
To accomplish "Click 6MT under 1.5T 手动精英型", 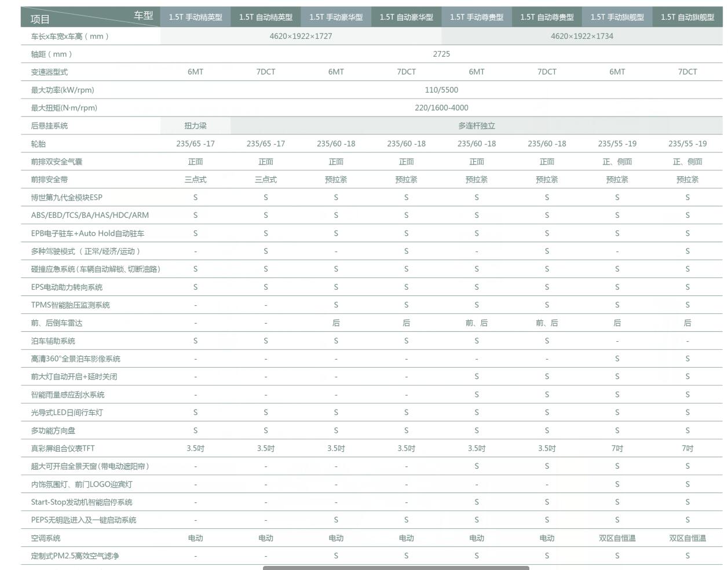I will click(x=196, y=72).
